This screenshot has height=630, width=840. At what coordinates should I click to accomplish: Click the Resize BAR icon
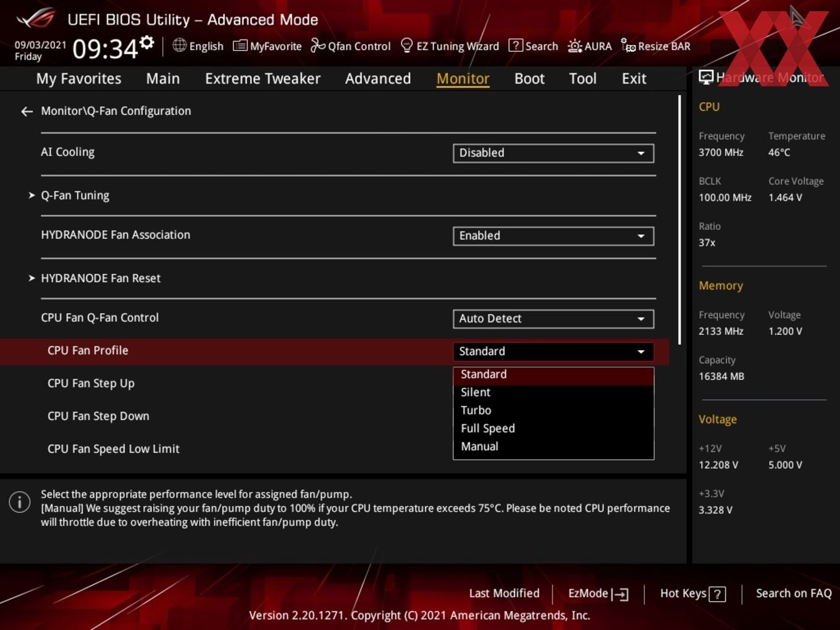tap(628, 46)
